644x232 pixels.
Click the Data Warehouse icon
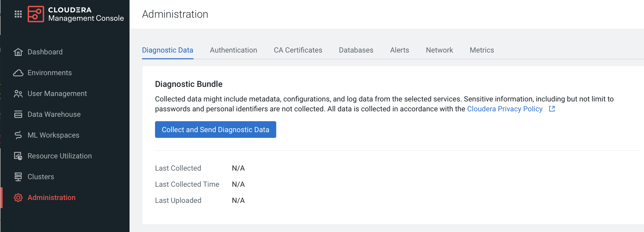point(18,114)
